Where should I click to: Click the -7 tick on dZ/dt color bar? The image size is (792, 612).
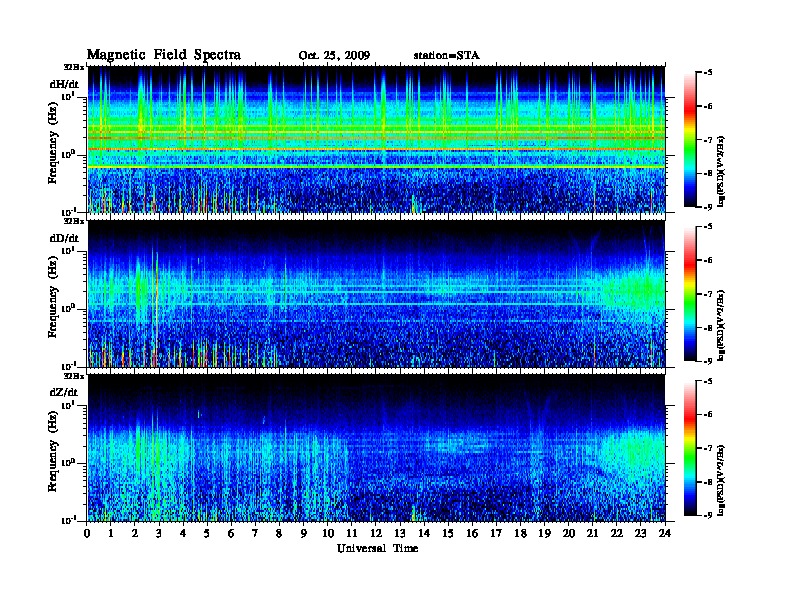[x=709, y=448]
